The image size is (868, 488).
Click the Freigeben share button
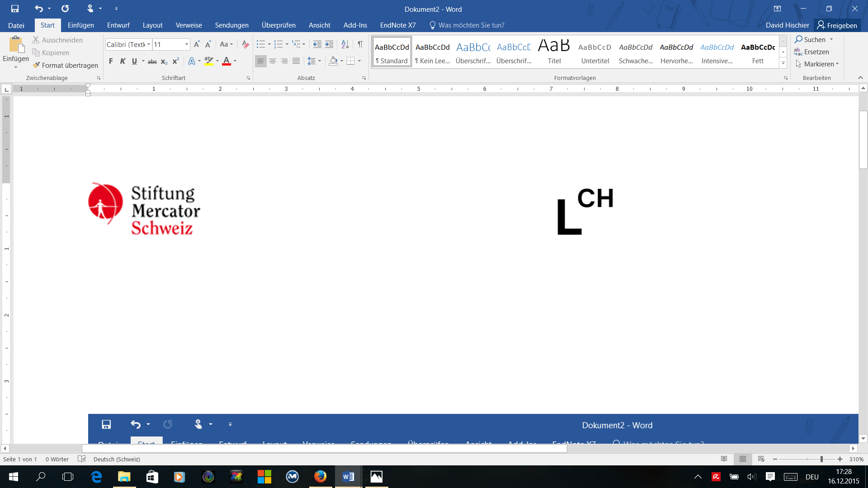coord(837,25)
